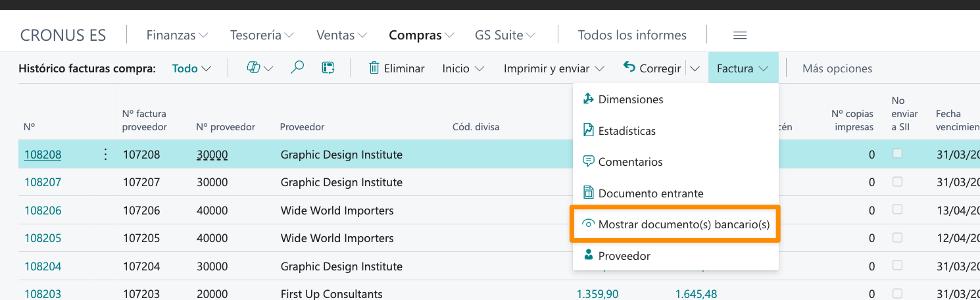This screenshot has width=980, height=300.
Task: Click the search magnifier icon in toolbar
Action: pyautogui.click(x=297, y=68)
